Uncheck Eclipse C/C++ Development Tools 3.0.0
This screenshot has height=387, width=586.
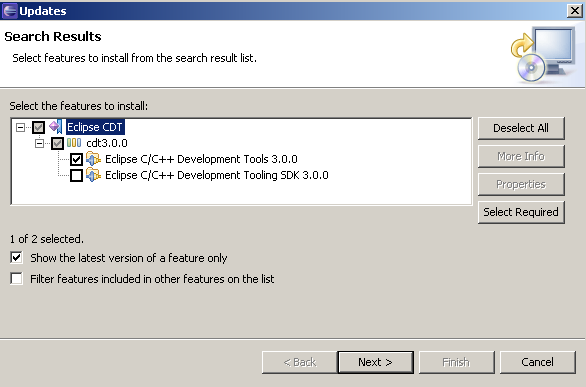point(76,159)
